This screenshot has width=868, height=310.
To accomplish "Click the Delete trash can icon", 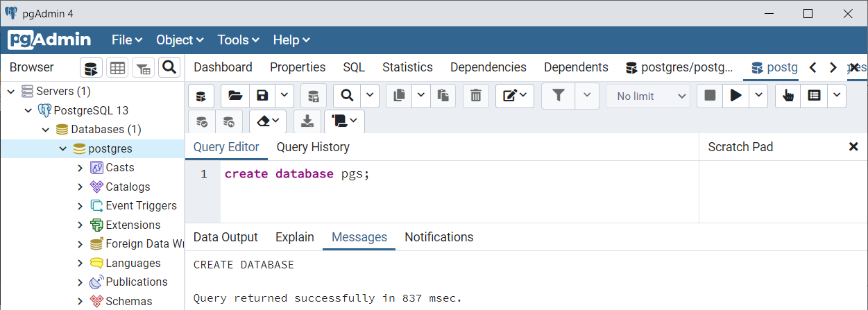I will coord(475,96).
